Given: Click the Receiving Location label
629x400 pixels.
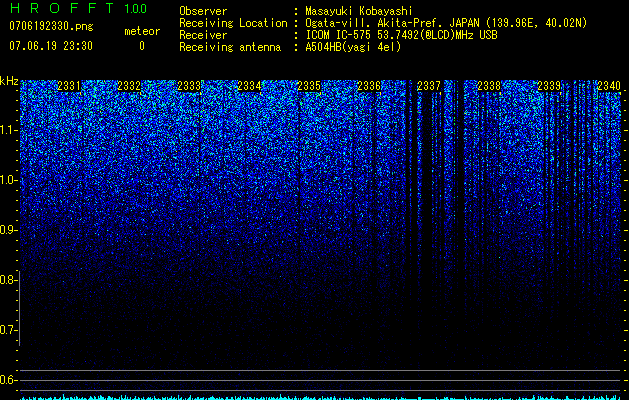Looking at the screenshot, I should (x=233, y=23).
